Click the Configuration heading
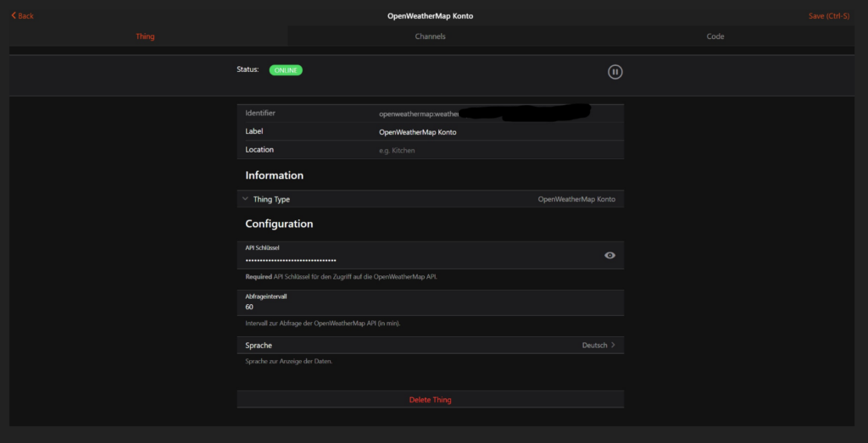The width and height of the screenshot is (868, 443). [x=279, y=224]
